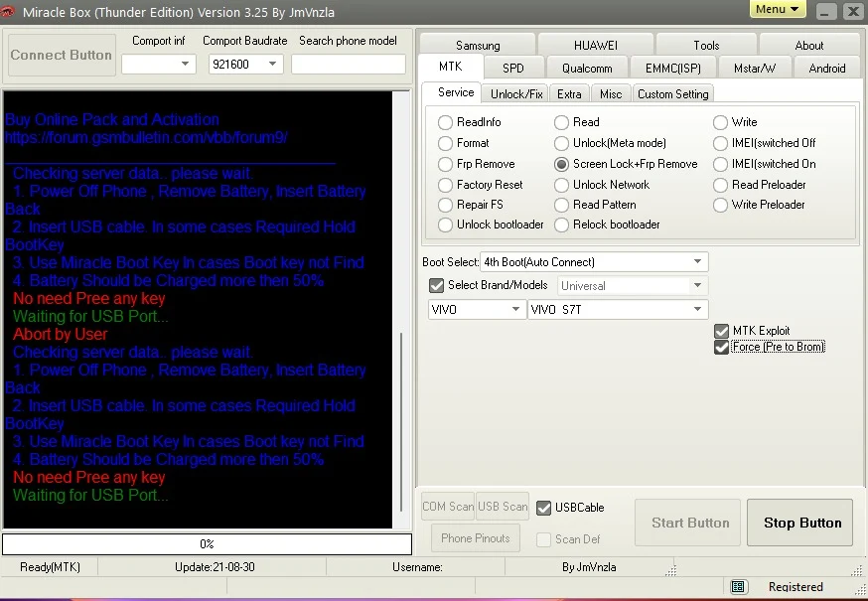Open the Comport Baudrate 921600 dropdown
Screen dimensions: 868x601
coord(245,64)
